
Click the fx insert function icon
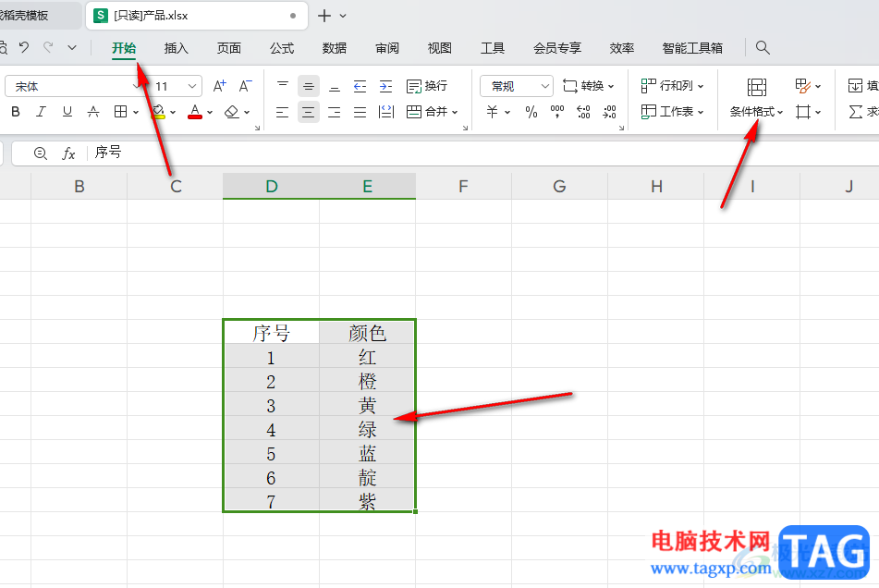(68, 153)
